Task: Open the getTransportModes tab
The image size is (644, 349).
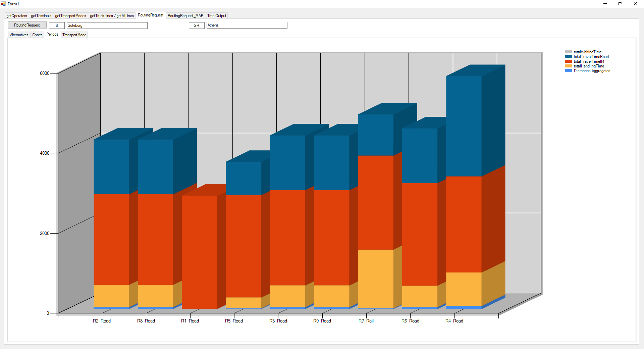Action: 70,16
